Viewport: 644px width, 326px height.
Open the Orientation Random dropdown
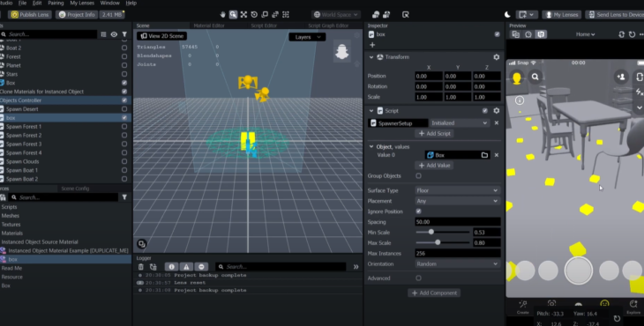point(458,264)
